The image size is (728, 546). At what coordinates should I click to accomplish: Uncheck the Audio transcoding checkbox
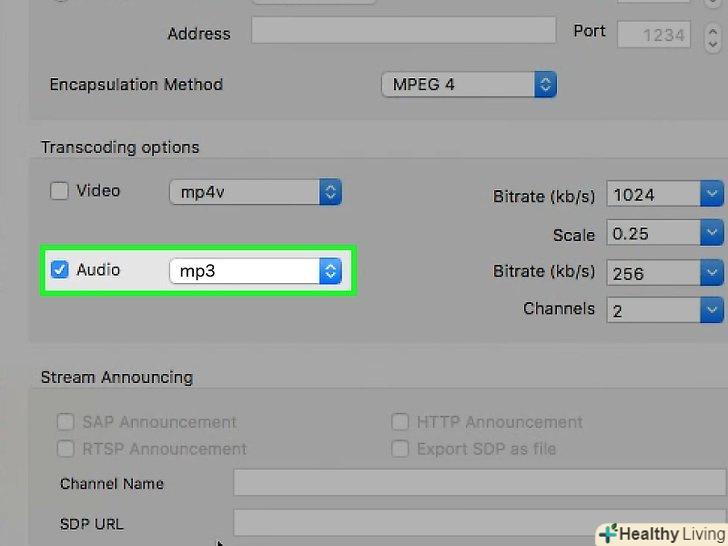[x=59, y=270]
